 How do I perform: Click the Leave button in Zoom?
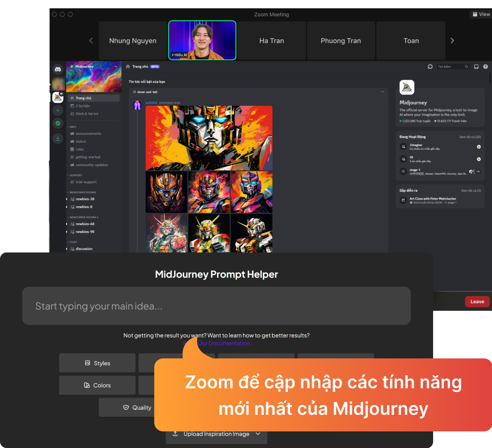coord(477,302)
